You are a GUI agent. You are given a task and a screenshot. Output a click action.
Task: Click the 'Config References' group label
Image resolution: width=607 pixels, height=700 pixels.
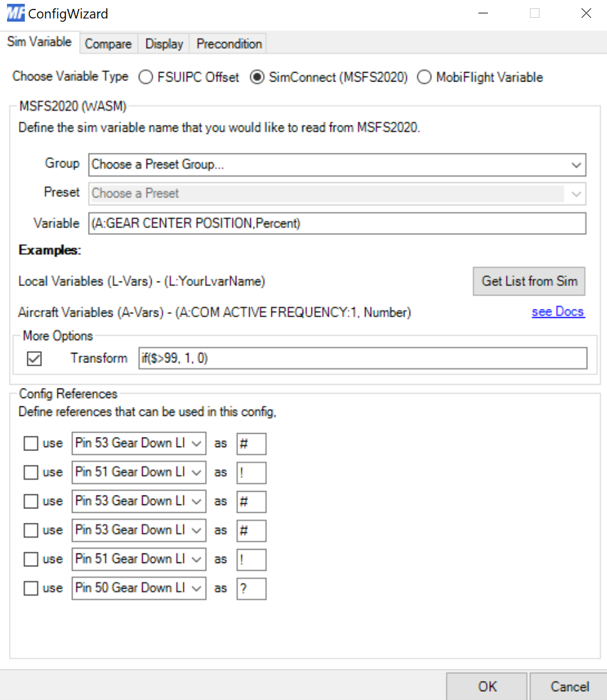[x=68, y=394]
